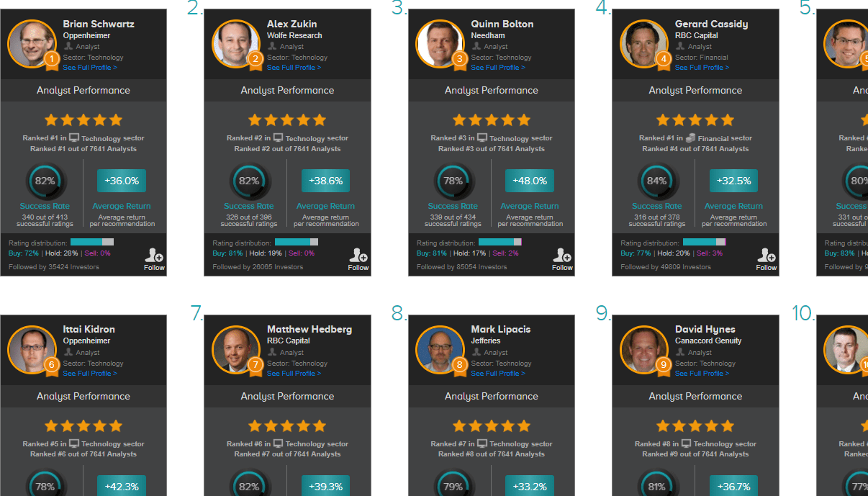Screen dimensions: 868x496
Task: Click Alex Zukin's +38.6% average return box
Action: click(x=325, y=181)
